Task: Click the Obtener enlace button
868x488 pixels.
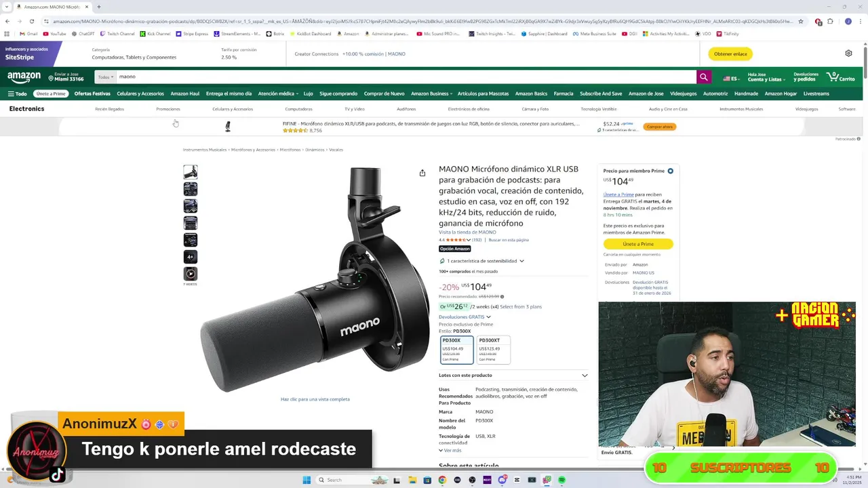Action: point(730,54)
